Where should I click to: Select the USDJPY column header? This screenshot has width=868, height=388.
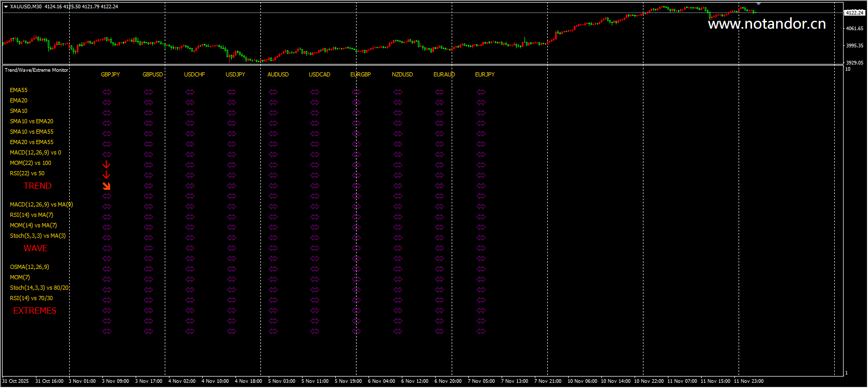tap(235, 74)
